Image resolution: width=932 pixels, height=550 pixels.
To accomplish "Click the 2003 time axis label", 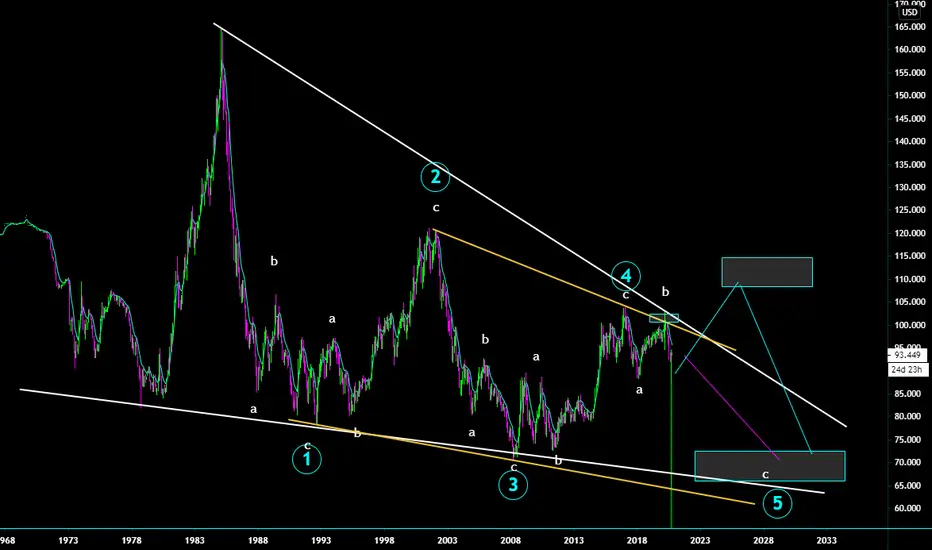I will pyautogui.click(x=448, y=540).
